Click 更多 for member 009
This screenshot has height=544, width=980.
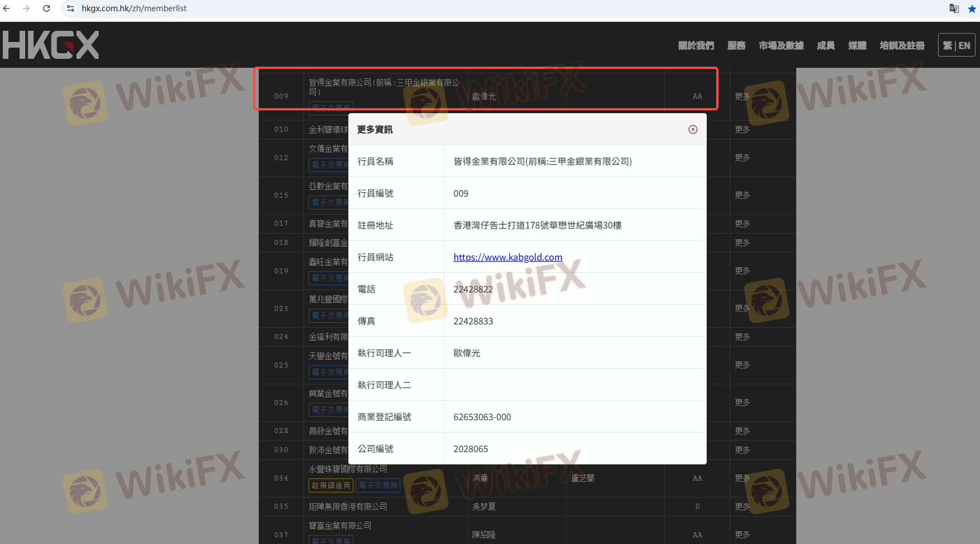click(x=743, y=96)
